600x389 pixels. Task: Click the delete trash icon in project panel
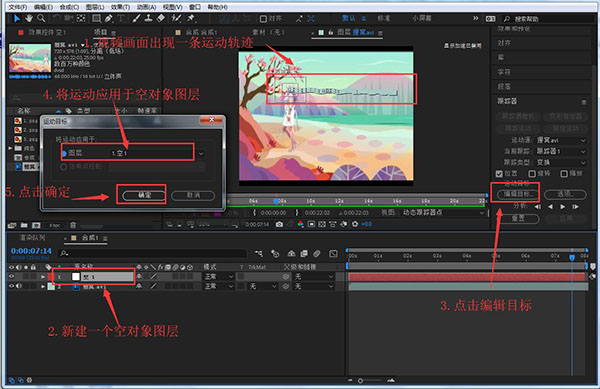pos(73,225)
